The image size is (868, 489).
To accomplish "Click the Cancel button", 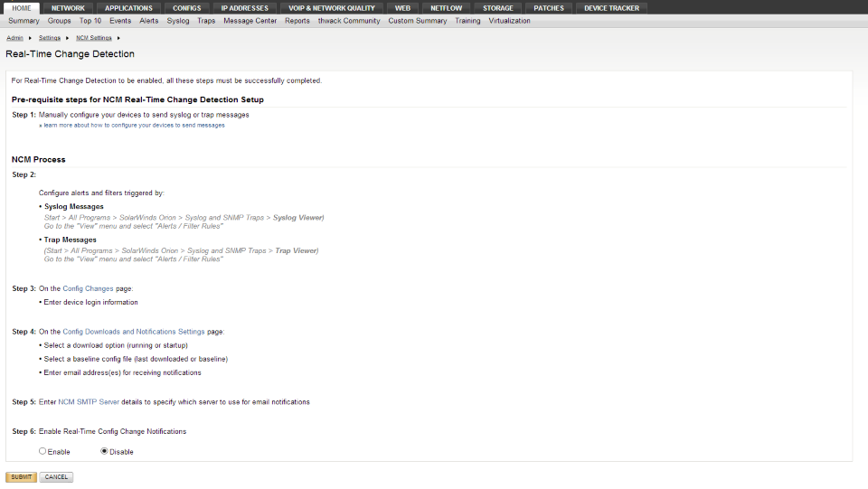I will [x=56, y=476].
